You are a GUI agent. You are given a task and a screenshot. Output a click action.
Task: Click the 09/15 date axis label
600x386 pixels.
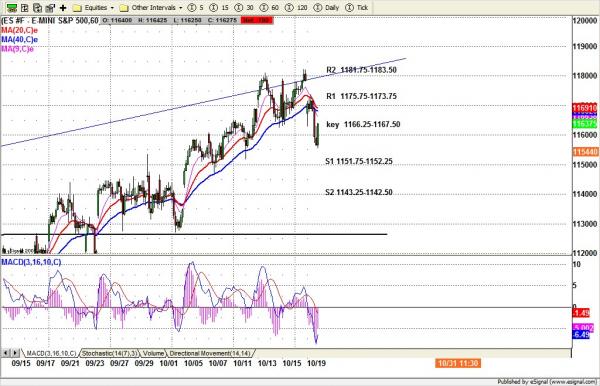click(21, 363)
